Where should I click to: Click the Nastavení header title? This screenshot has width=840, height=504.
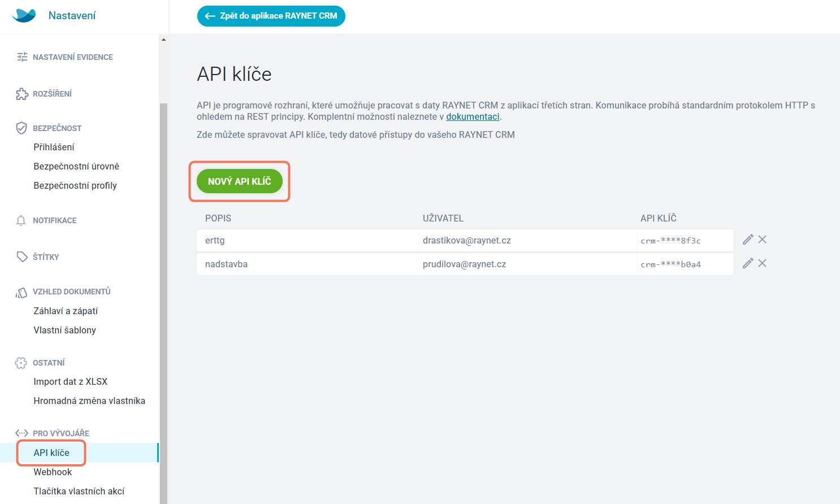(x=72, y=16)
